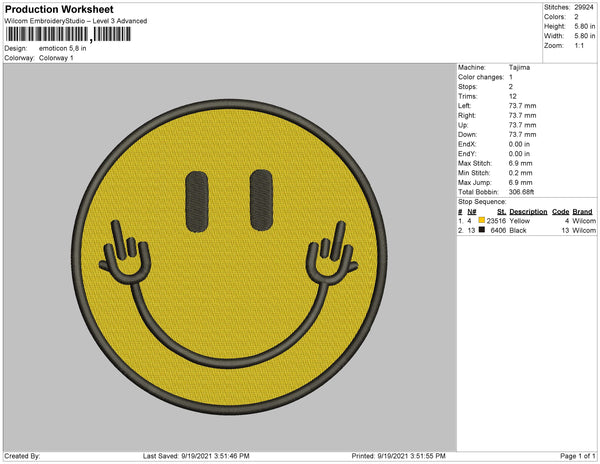This screenshot has width=600, height=464.
Task: Click the Stops value '2'
Action: pos(511,86)
